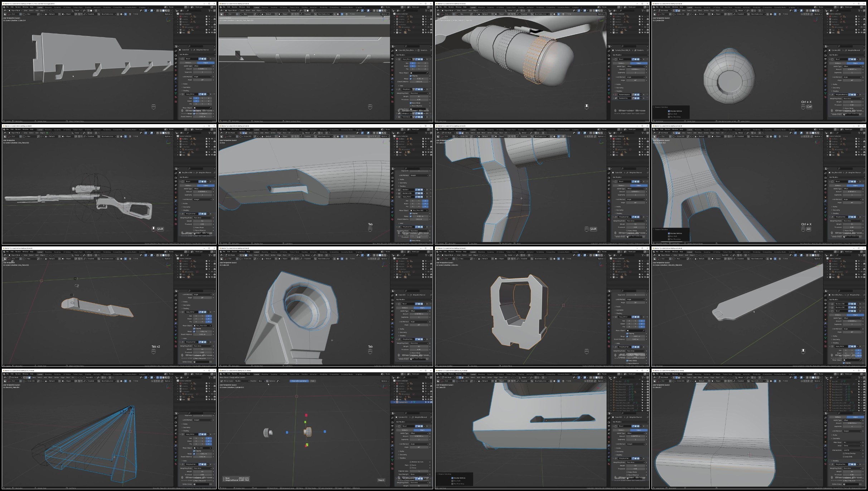This screenshot has width=868, height=491.
Task: Pin the Weighted Normal breadcrumb in the Cylinder.009 properties panel
Action: tap(864, 50)
